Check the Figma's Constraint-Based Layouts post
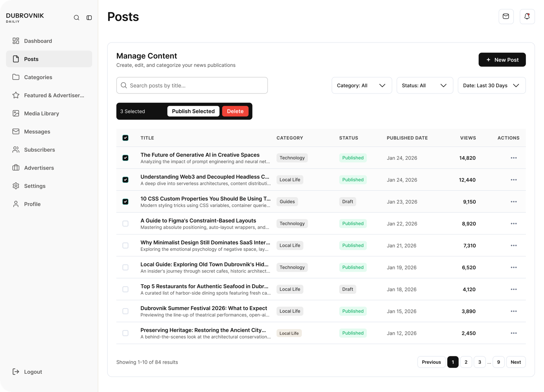The height and width of the screenshot is (392, 544). coord(125,223)
